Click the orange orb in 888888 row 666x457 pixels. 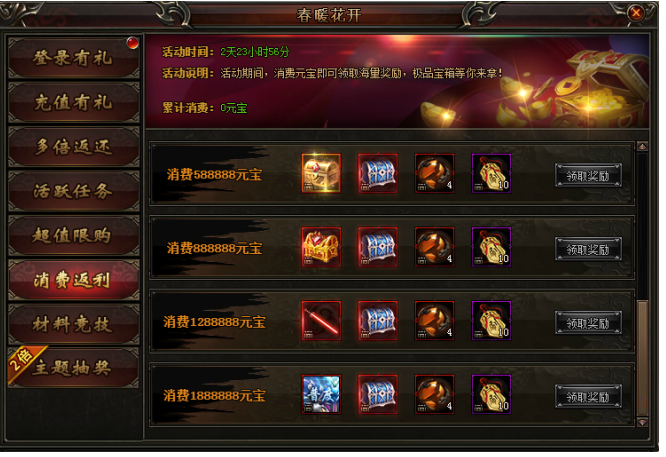pyautogui.click(x=435, y=247)
